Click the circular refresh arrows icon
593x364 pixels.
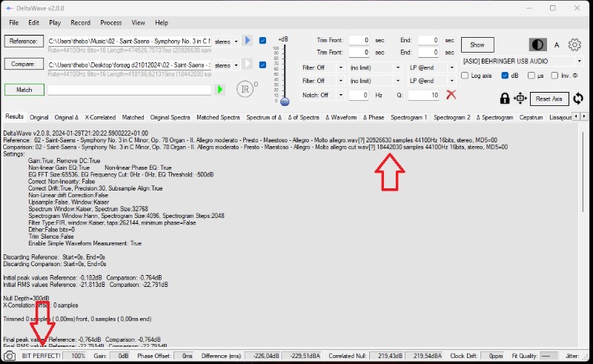click(578, 99)
